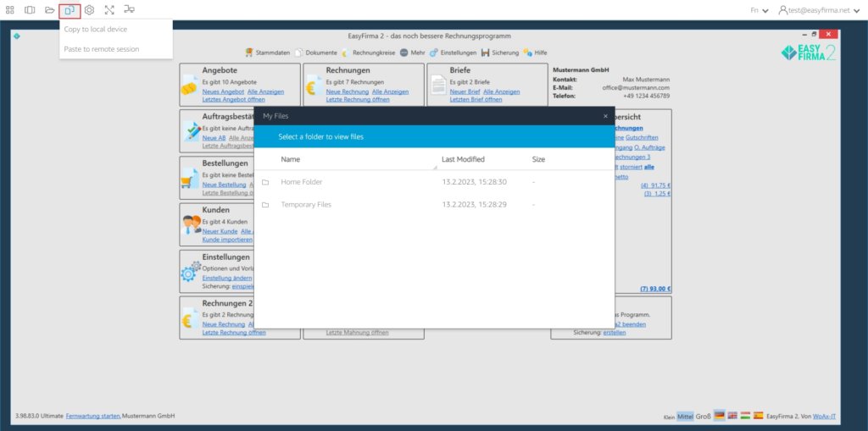Click the Rechnungen 2 euro icon
868x431 pixels.
(190, 318)
